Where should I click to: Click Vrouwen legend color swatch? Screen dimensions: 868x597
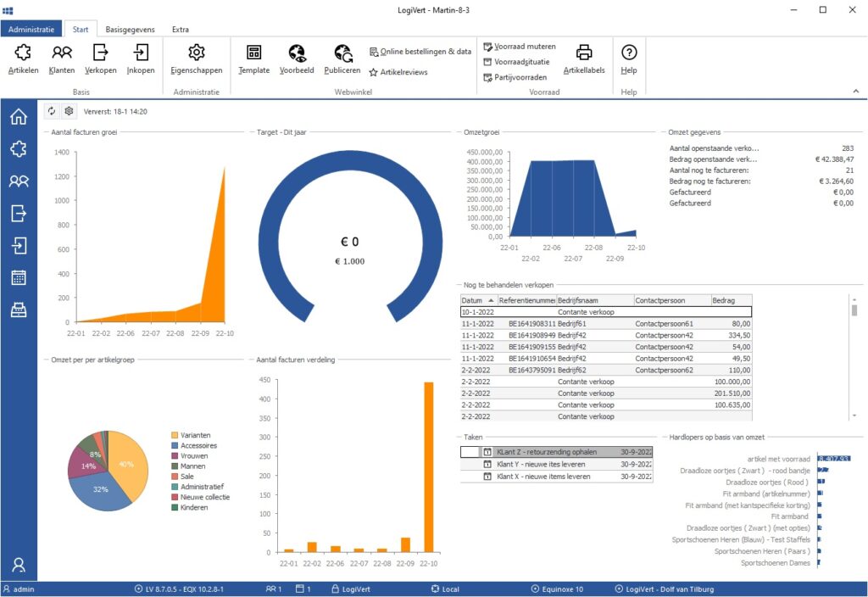coord(175,455)
